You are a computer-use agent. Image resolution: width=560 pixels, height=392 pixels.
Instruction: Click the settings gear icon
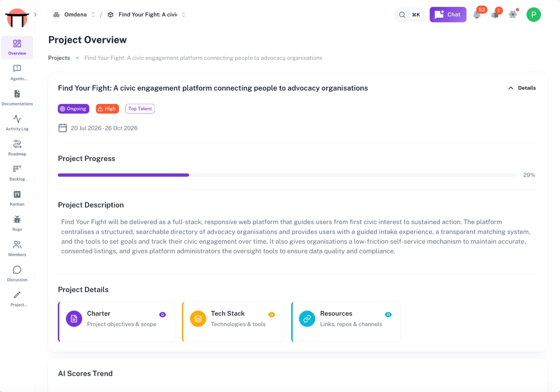[x=513, y=14]
